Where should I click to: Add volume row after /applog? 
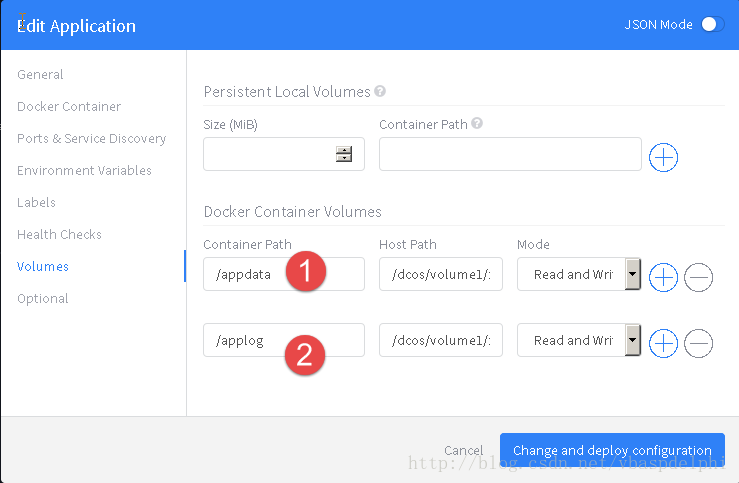click(663, 344)
